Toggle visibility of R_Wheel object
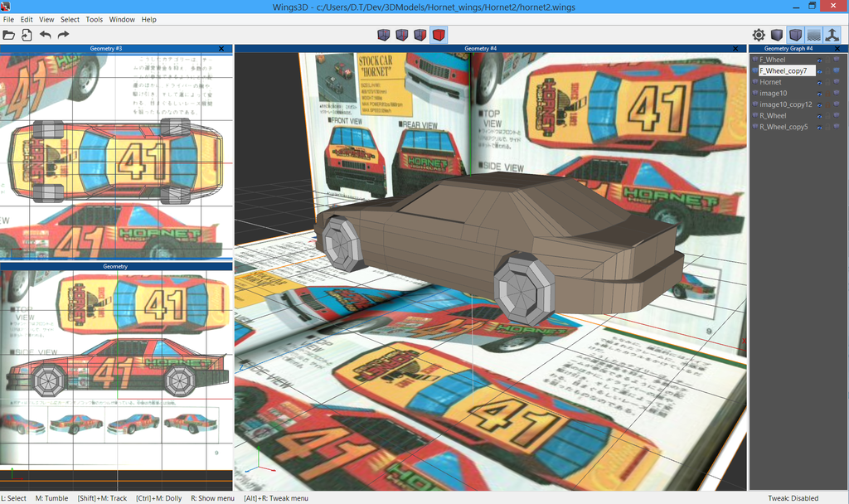This screenshot has height=504, width=849. point(819,116)
